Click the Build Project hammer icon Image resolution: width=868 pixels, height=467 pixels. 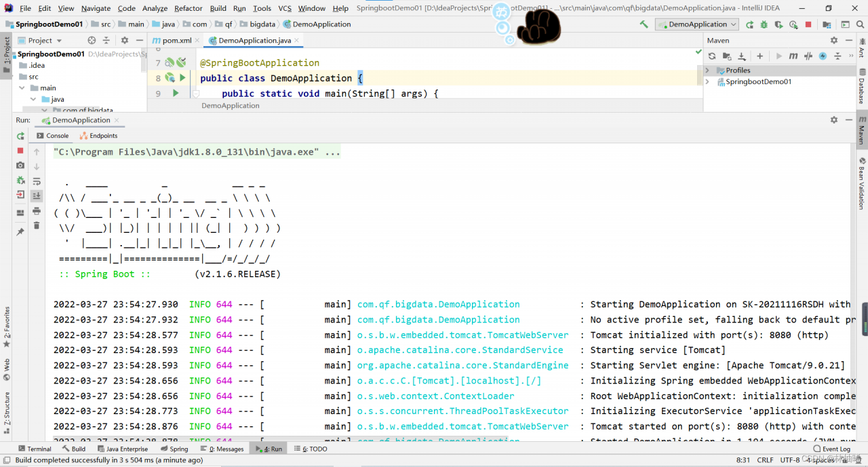[644, 24]
